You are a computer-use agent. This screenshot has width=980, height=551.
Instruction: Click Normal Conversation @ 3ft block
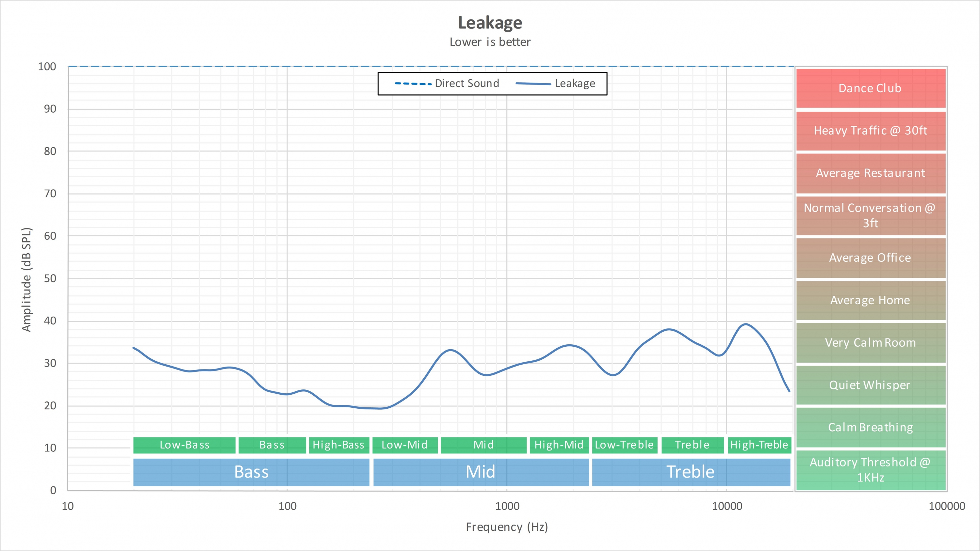click(x=871, y=215)
